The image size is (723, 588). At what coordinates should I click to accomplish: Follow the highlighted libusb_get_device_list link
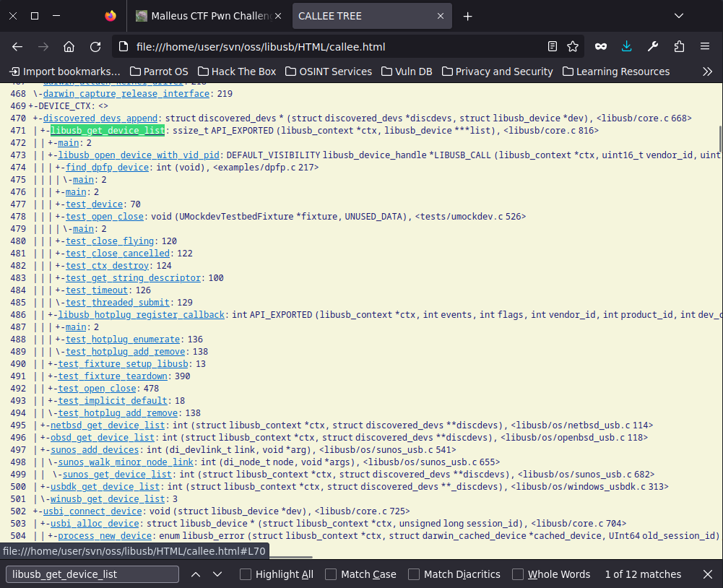coord(107,130)
